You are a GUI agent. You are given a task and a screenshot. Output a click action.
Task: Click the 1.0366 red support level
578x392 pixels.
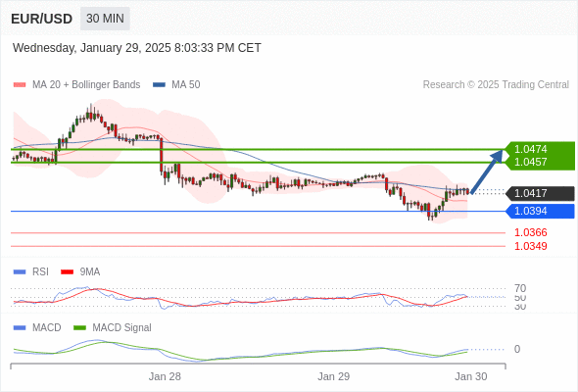[530, 232]
